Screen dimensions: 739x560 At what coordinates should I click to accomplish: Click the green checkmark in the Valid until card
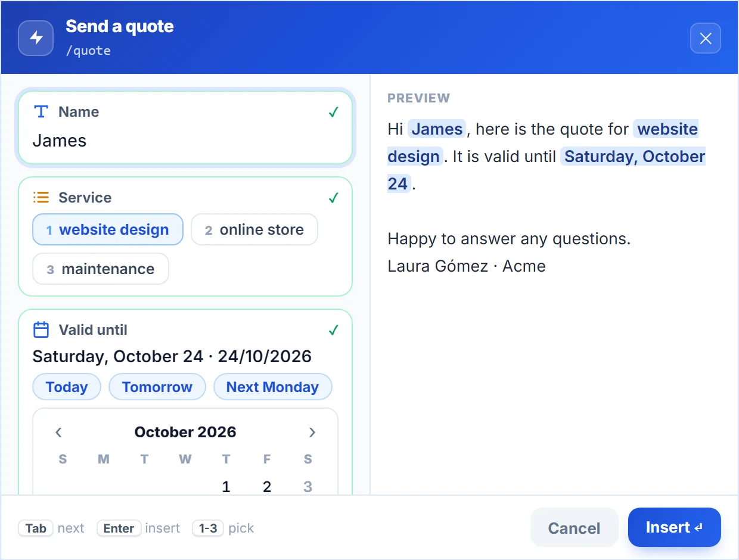coord(334,330)
